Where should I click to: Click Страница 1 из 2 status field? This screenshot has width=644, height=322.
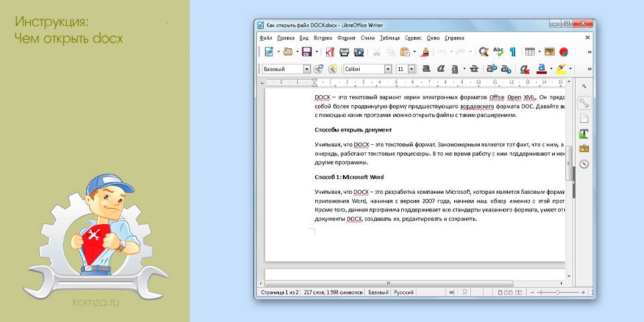pyautogui.click(x=279, y=292)
